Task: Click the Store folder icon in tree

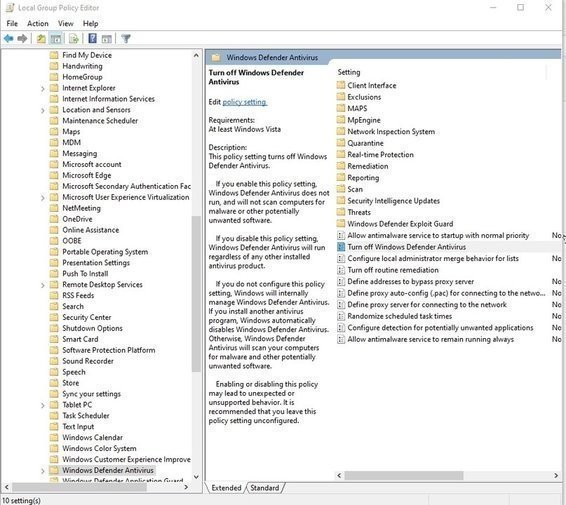Action: click(54, 383)
